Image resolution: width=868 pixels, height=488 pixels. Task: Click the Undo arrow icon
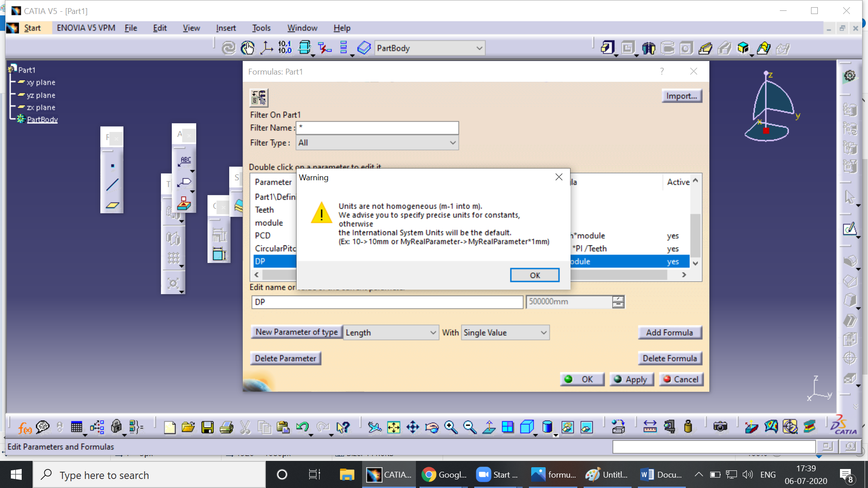tap(302, 427)
